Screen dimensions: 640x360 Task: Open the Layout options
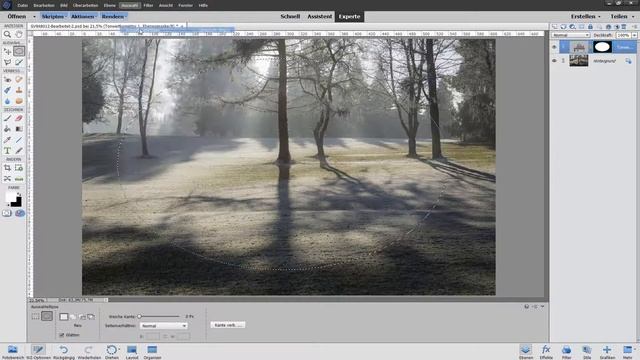point(132,352)
